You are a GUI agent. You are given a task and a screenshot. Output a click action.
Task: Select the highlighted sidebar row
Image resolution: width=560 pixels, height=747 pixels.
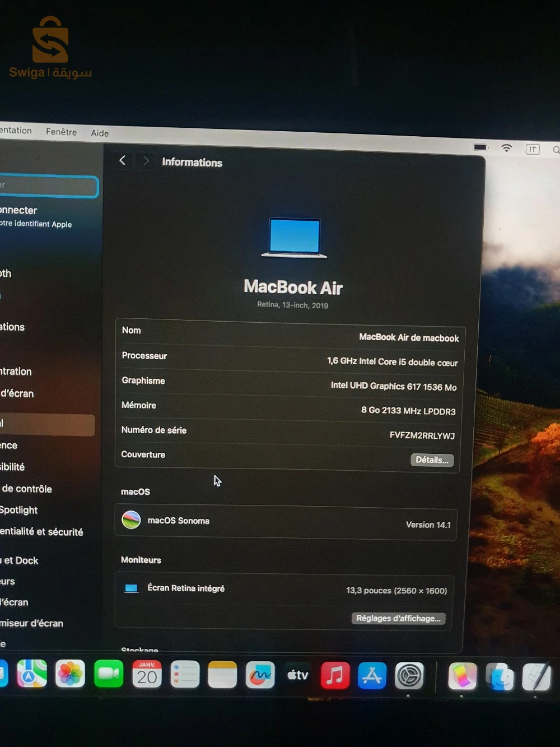tap(47, 425)
